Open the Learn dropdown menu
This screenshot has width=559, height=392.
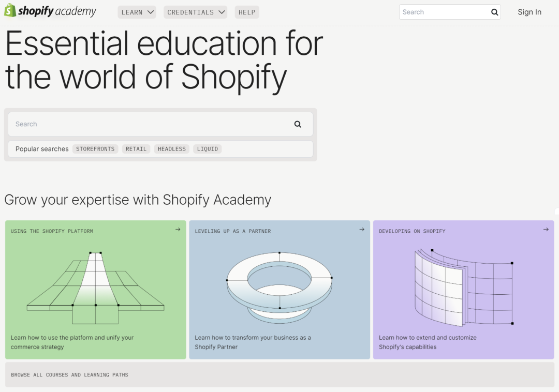point(137,12)
